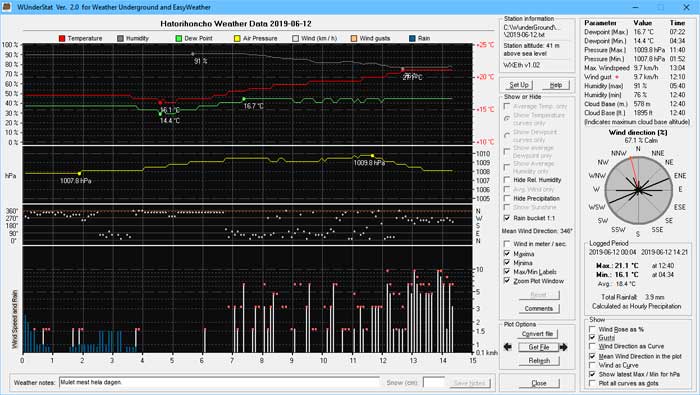Click the WUnderStat app icon in title bar
Viewport: 700px width, 395px height.
click(6, 7)
